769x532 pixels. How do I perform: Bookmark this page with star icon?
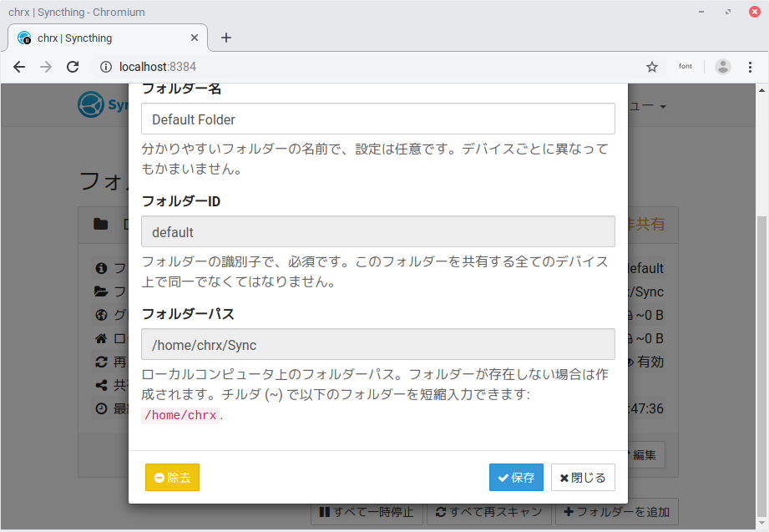(x=652, y=67)
